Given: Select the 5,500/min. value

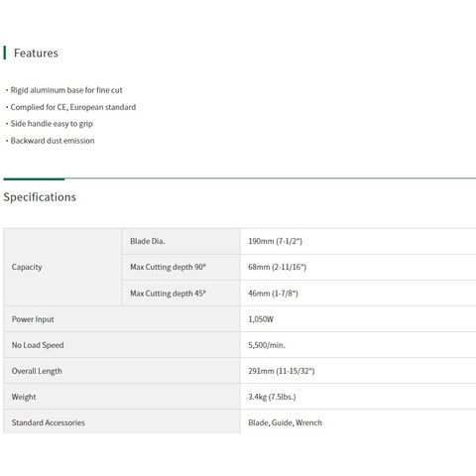Looking at the screenshot, I should [x=267, y=345].
